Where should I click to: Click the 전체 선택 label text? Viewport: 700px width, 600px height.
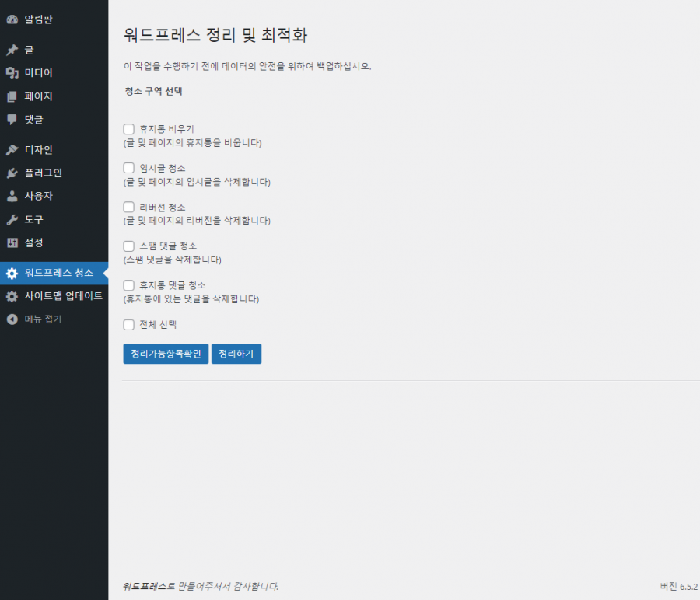tap(158, 325)
